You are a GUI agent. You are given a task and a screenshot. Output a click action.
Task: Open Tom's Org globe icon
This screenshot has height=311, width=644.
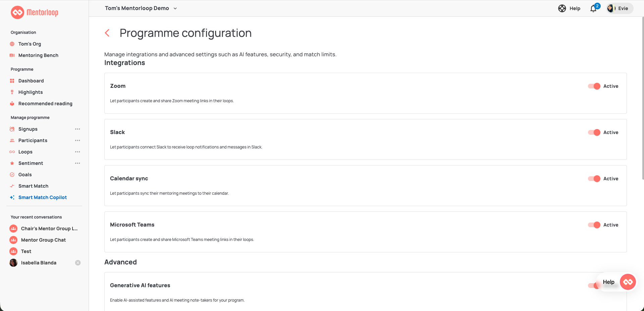pos(12,44)
